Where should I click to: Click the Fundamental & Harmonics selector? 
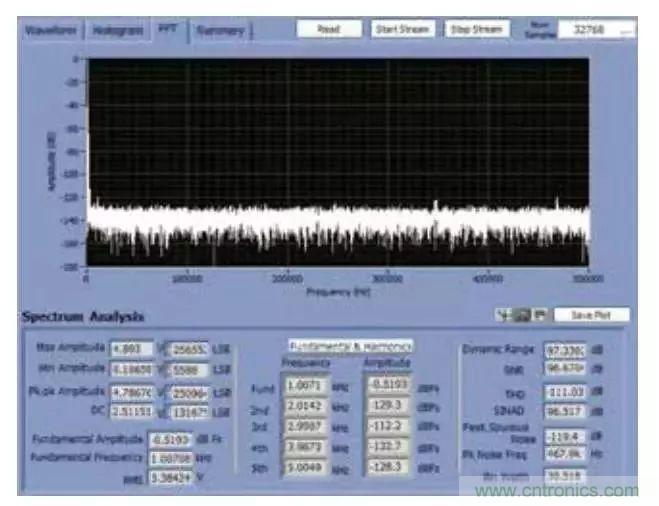[349, 346]
